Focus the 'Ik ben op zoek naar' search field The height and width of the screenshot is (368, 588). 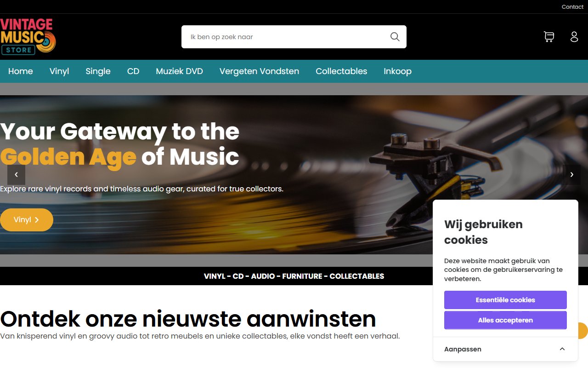[x=285, y=37]
